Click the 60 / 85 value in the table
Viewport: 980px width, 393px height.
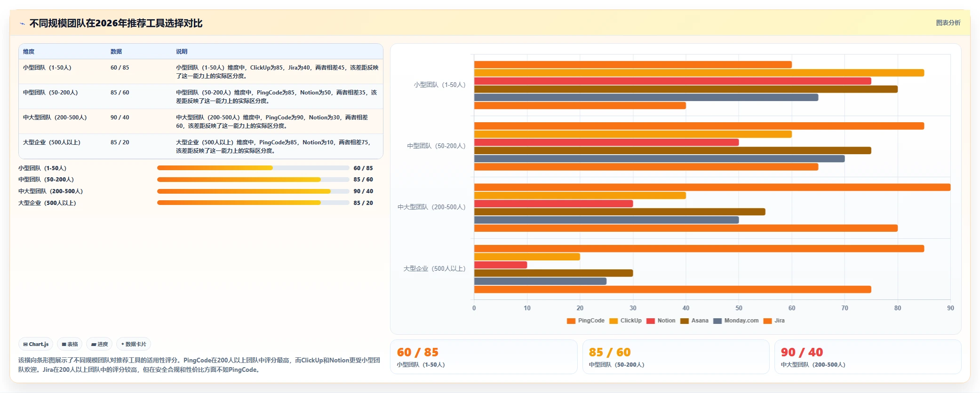[120, 68]
